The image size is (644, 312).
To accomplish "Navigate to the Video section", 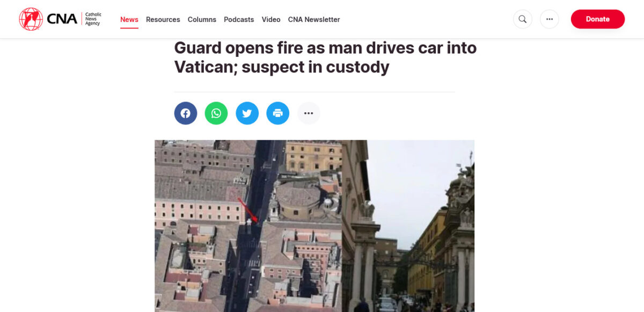I will (271, 19).
